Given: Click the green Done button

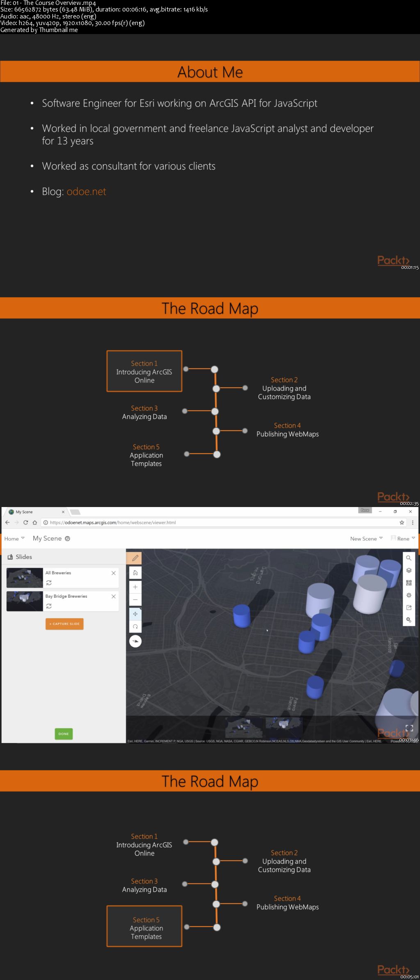Looking at the screenshot, I should coord(64,734).
